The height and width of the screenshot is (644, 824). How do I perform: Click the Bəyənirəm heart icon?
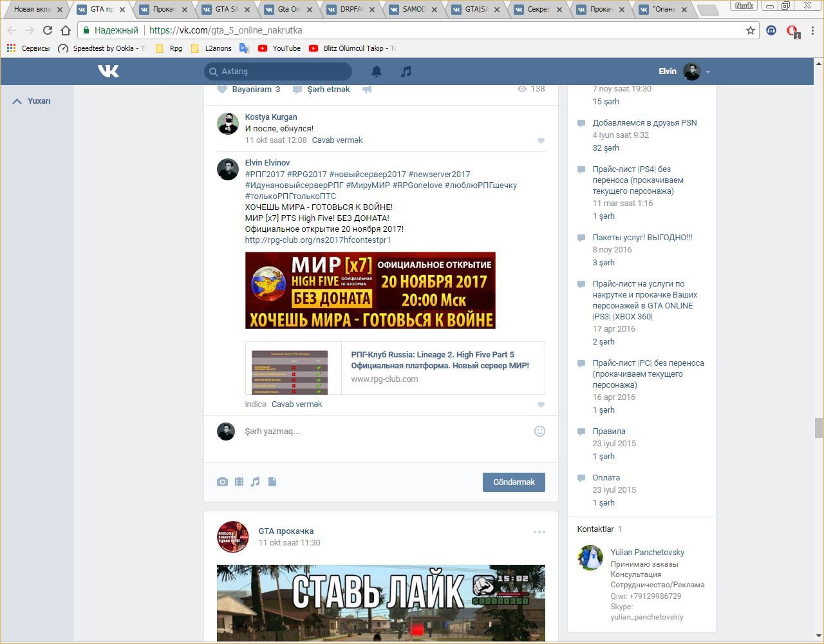click(x=222, y=90)
